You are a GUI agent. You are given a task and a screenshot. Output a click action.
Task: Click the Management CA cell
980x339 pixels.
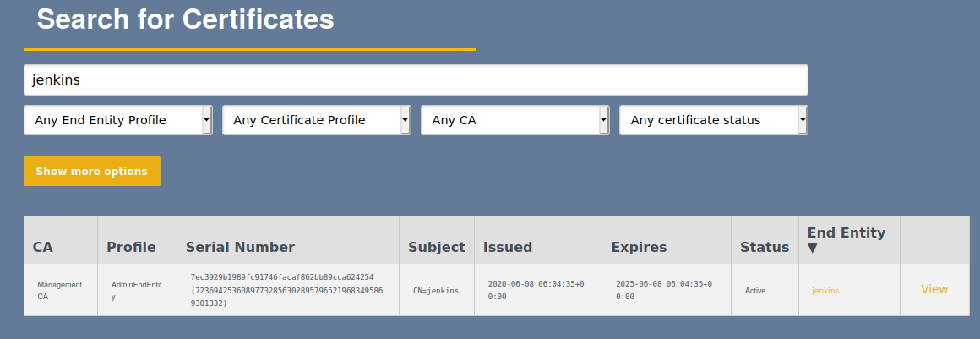[60, 291]
